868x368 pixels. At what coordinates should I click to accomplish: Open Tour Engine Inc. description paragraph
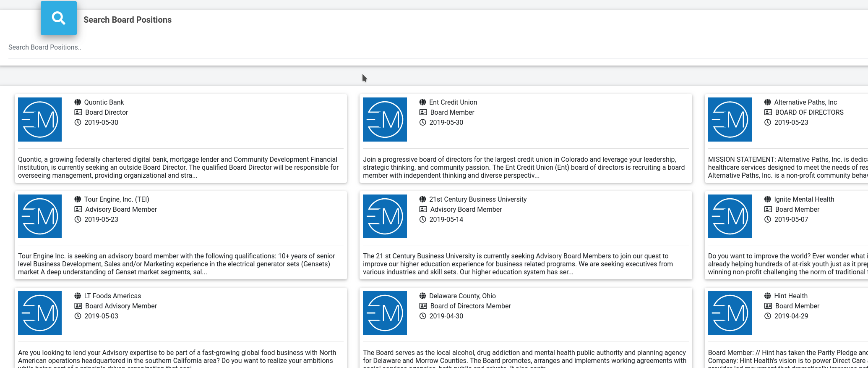click(x=177, y=264)
